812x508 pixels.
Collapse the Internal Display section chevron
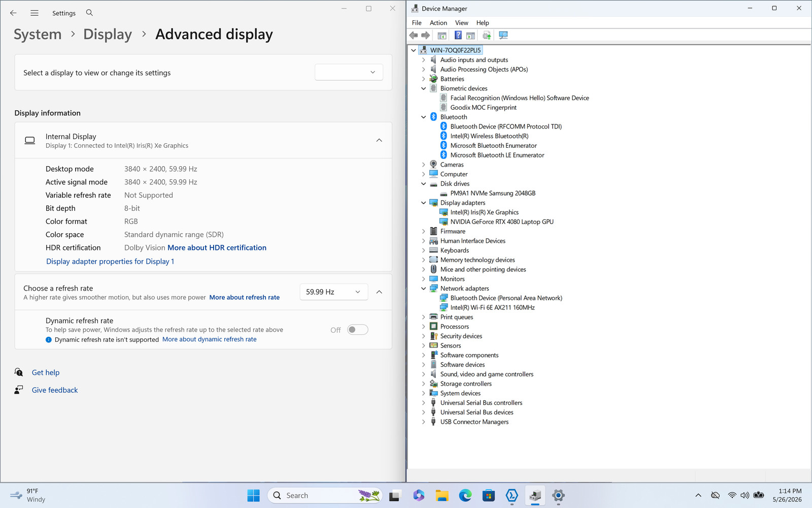pyautogui.click(x=379, y=140)
